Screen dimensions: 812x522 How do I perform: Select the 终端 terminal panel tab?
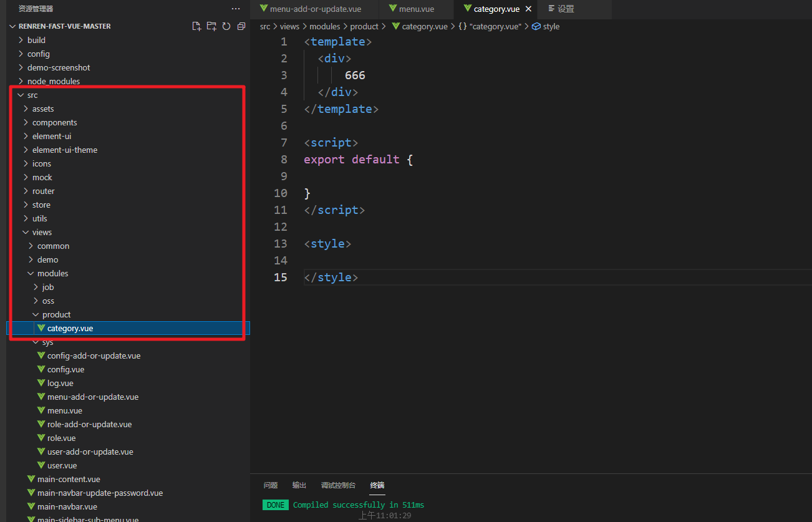pyautogui.click(x=377, y=485)
